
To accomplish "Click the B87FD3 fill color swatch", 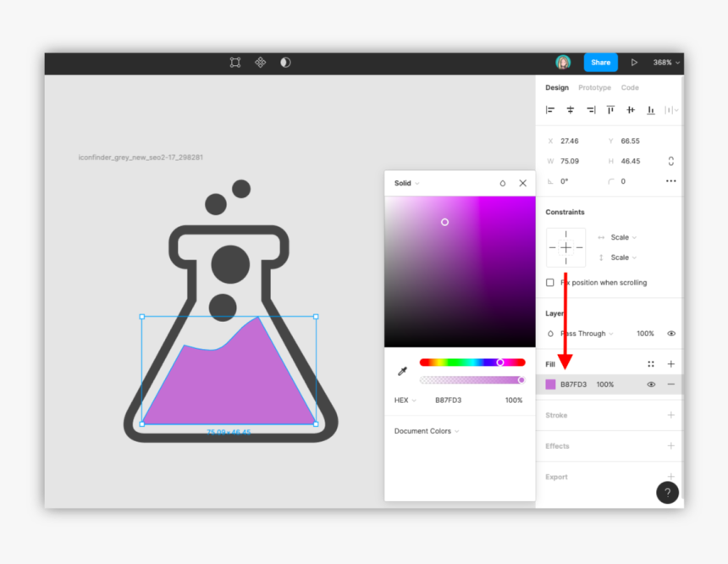I will [551, 384].
